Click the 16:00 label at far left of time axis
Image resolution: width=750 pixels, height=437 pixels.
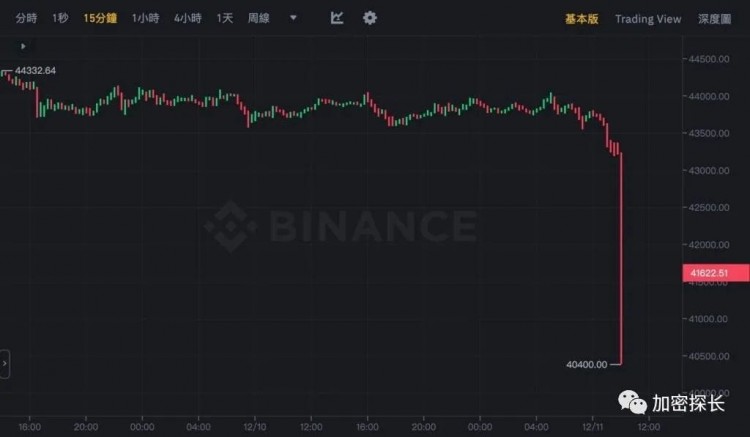[x=30, y=426]
